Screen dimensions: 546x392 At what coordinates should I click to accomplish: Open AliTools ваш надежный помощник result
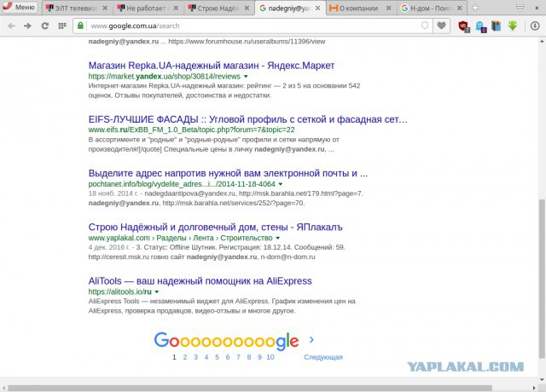click(x=200, y=281)
